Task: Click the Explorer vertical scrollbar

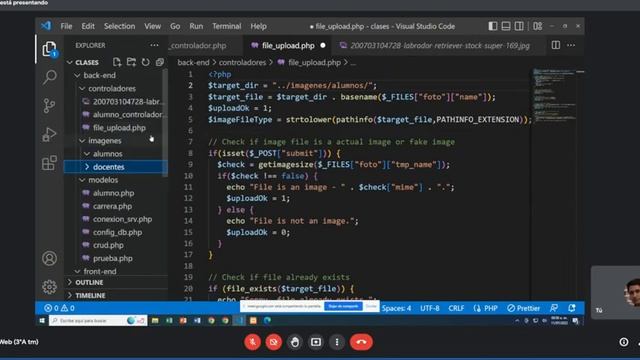Action: pos(165,123)
